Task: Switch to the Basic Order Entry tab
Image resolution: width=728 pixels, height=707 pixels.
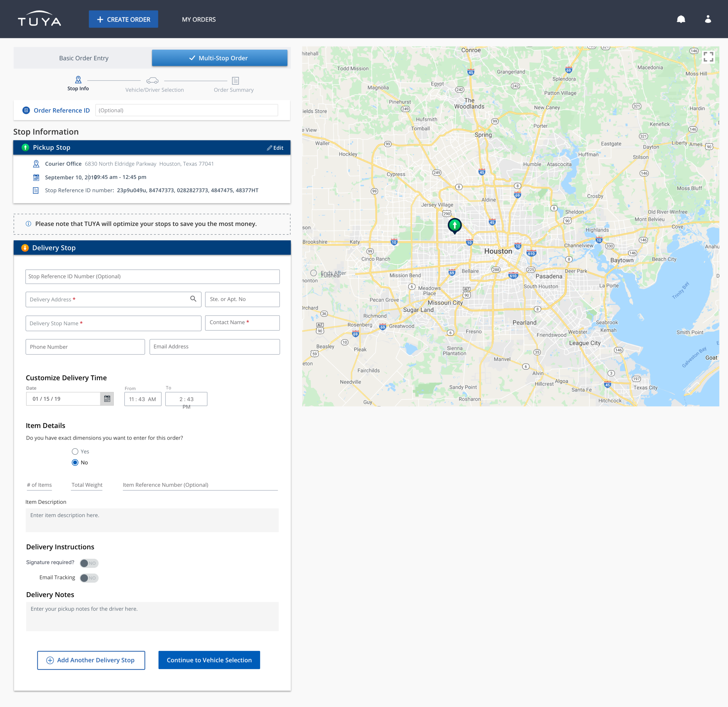Action: pyautogui.click(x=84, y=58)
